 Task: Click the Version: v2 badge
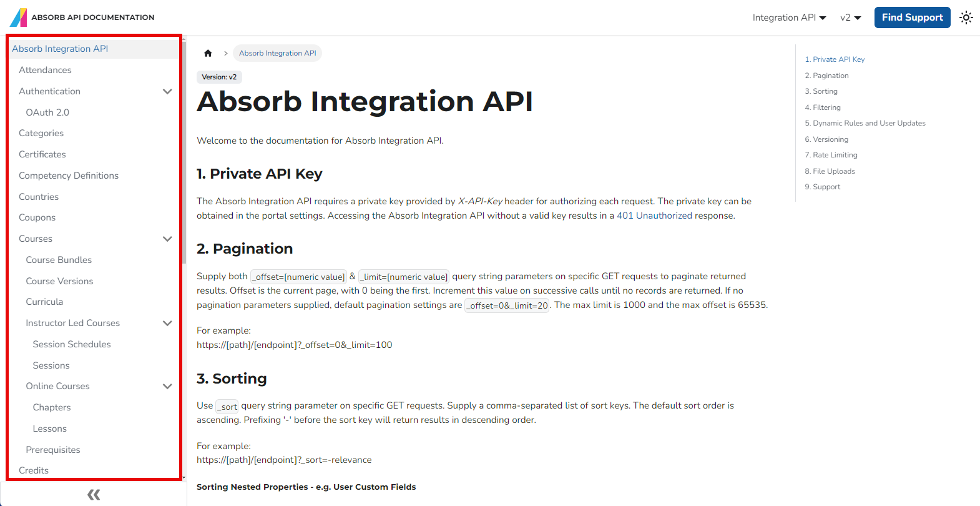point(219,77)
